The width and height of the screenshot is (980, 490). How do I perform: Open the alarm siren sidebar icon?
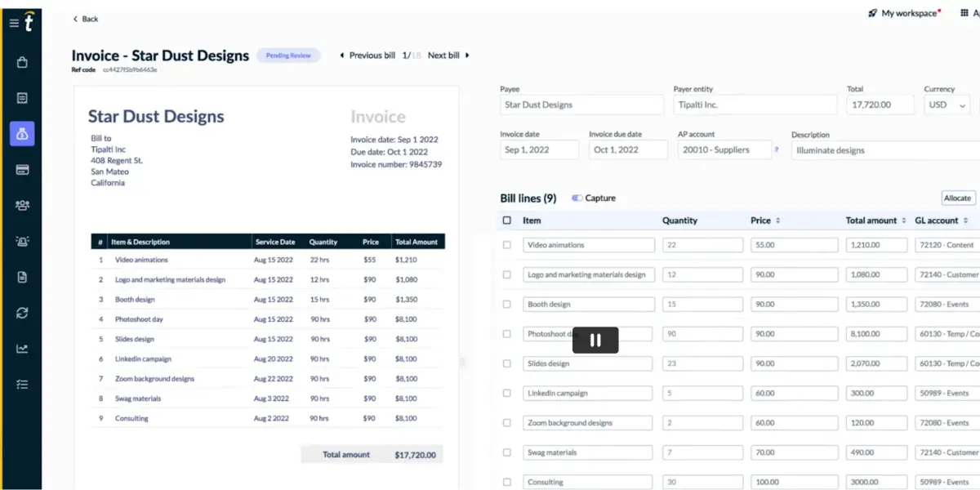[22, 241]
